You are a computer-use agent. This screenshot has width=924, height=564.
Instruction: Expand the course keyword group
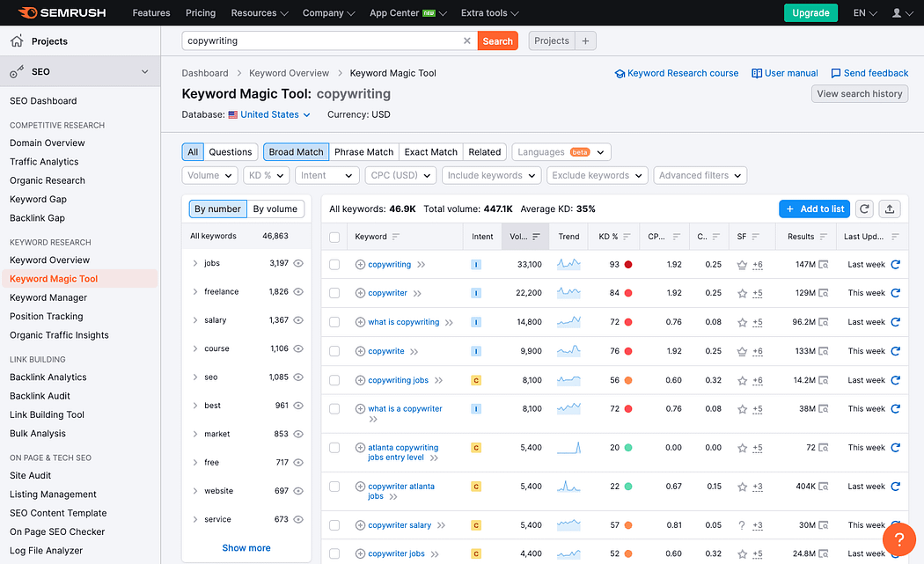[x=195, y=349]
